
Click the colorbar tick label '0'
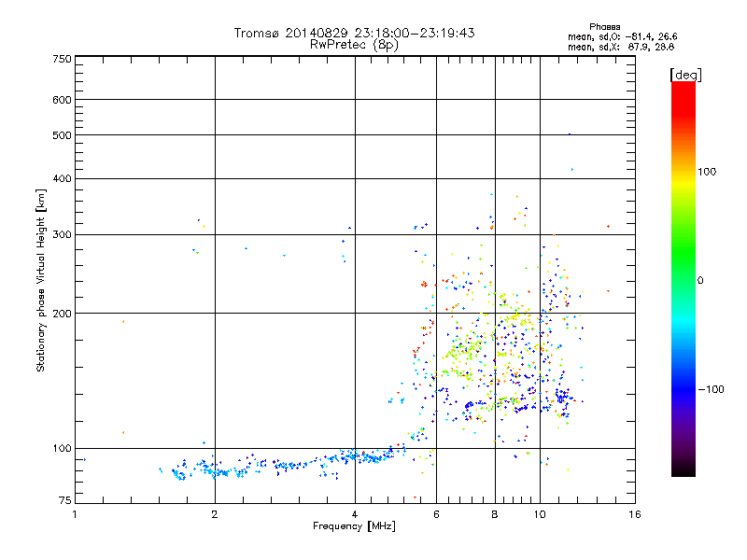[x=700, y=281]
